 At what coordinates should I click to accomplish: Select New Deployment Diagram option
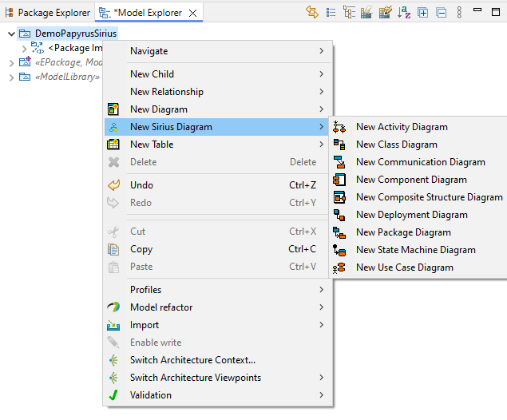tap(412, 215)
